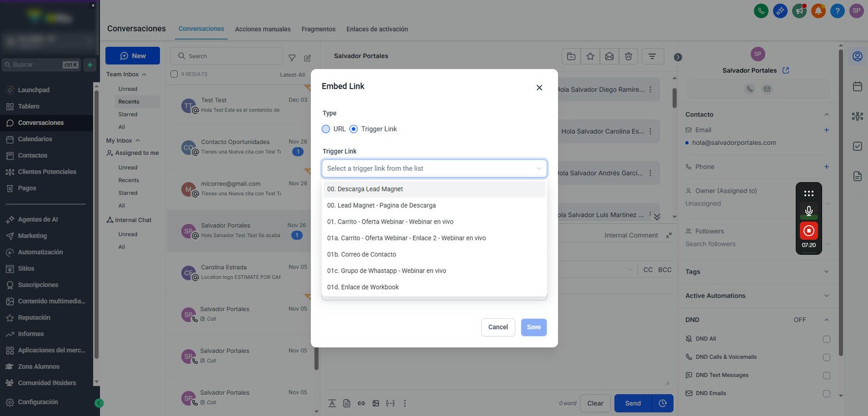Collapse the Contacto section chevron
The width and height of the screenshot is (868, 416).
point(826,114)
